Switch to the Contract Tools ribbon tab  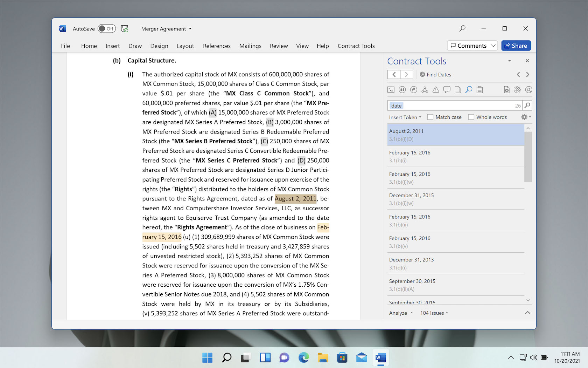(356, 46)
